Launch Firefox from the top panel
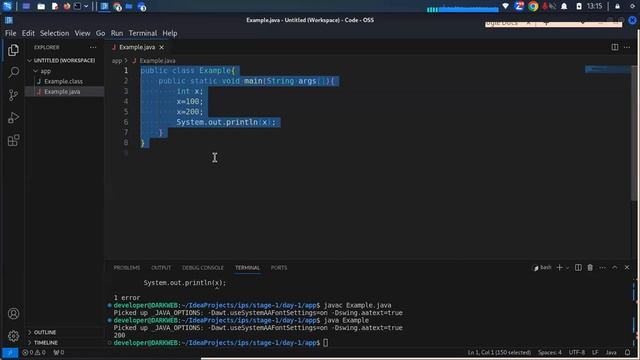The height and width of the screenshot is (360, 640). [x=67, y=6]
